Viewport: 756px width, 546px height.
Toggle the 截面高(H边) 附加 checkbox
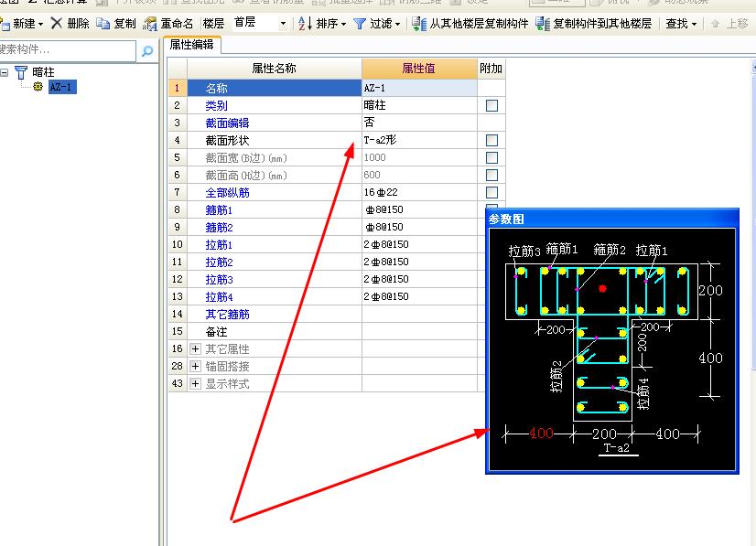[x=491, y=175]
